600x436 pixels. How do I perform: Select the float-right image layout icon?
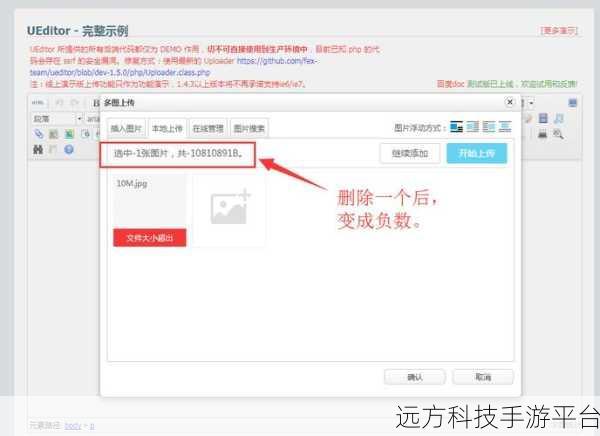pos(489,127)
